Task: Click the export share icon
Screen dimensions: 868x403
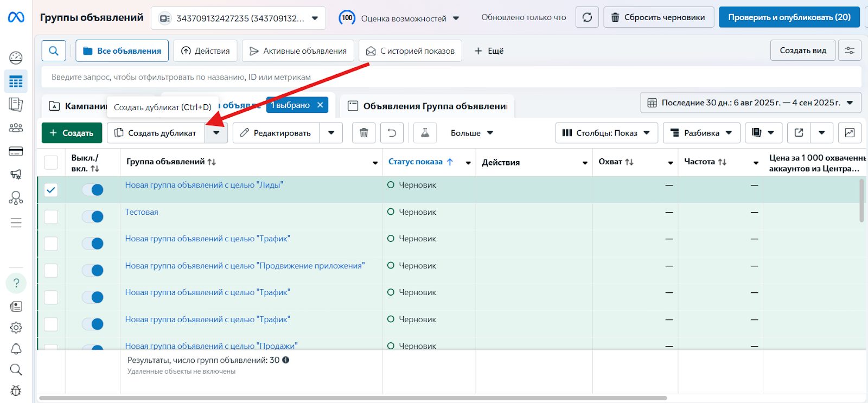Action: [799, 133]
